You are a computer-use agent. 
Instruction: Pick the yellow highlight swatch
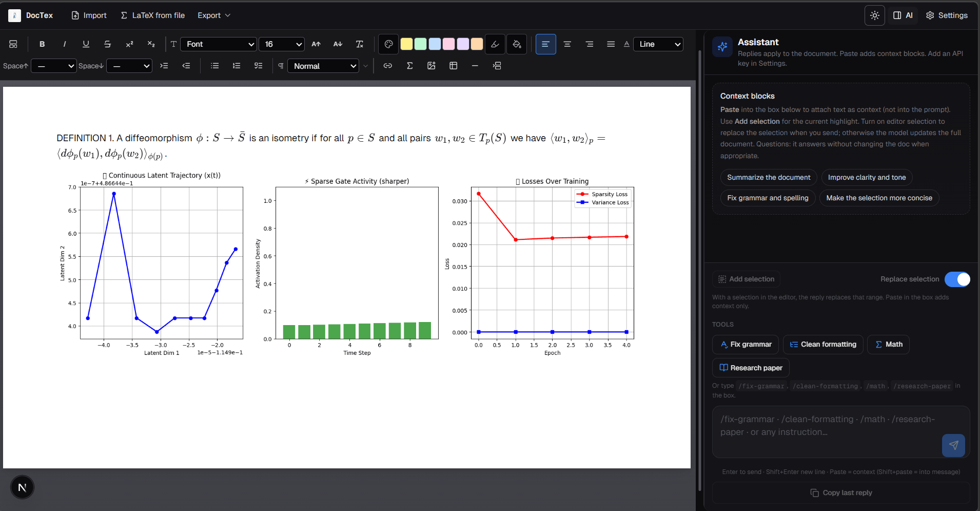pos(406,44)
